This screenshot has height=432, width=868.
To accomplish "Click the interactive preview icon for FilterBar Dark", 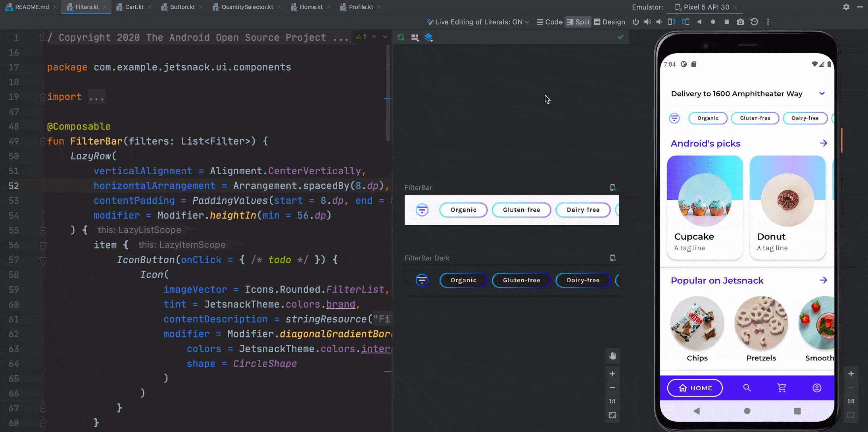I will (613, 258).
